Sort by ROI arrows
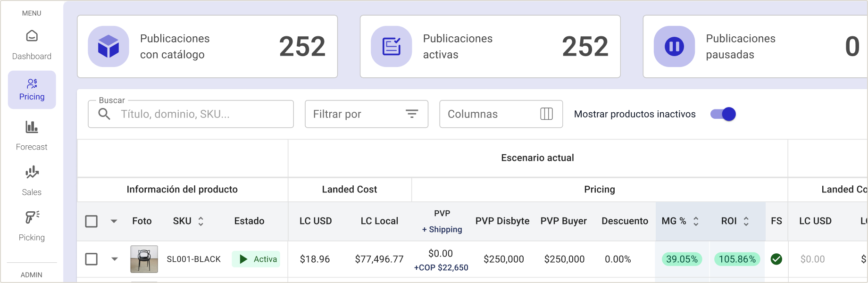Image resolution: width=868 pixels, height=283 pixels. point(746,221)
